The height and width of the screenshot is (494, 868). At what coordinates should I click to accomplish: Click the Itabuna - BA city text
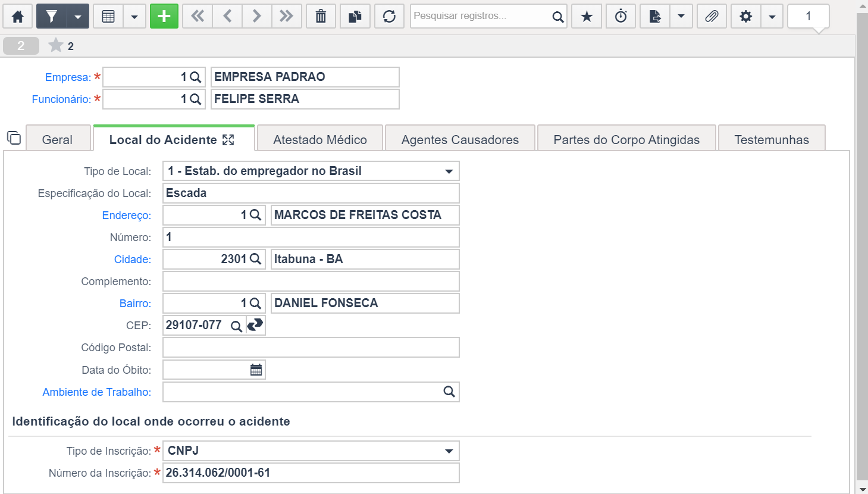[x=308, y=259]
